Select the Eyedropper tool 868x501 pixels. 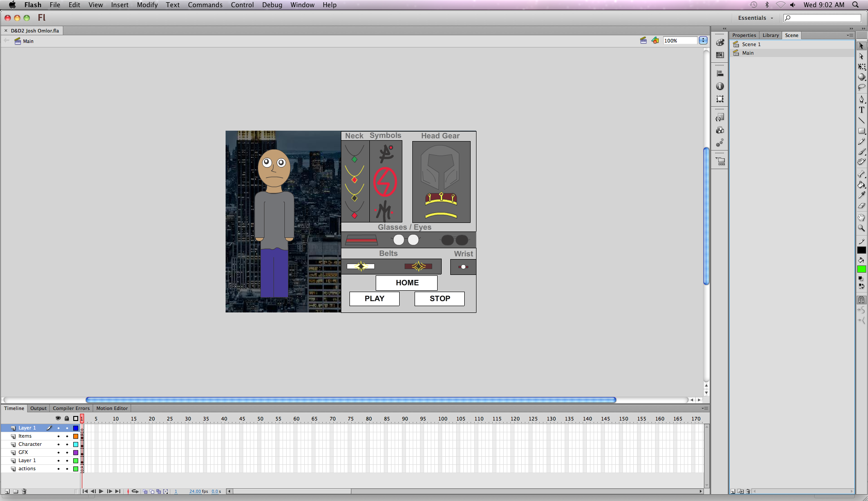(861, 195)
